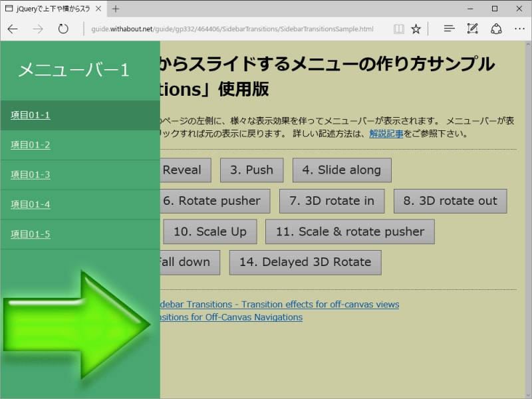Click the browser address bar

233,29
